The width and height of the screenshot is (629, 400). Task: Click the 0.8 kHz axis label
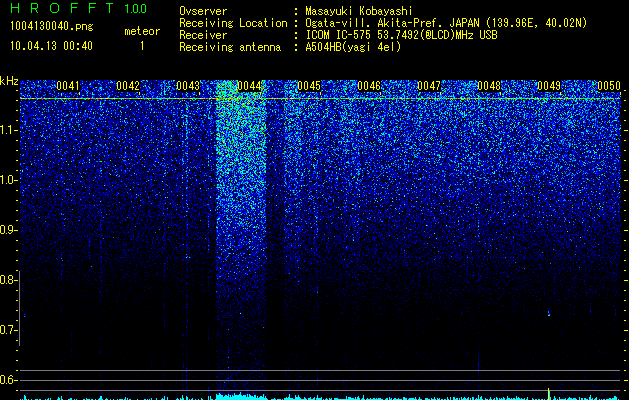tap(8, 280)
